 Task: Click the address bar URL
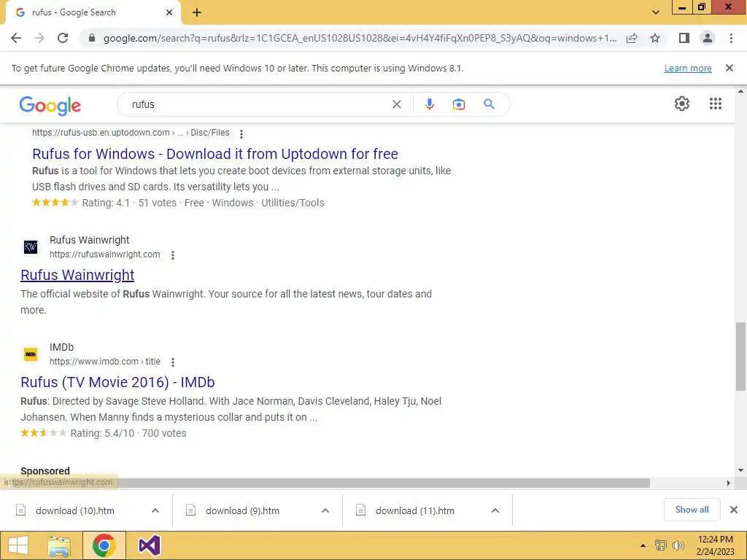point(360,38)
